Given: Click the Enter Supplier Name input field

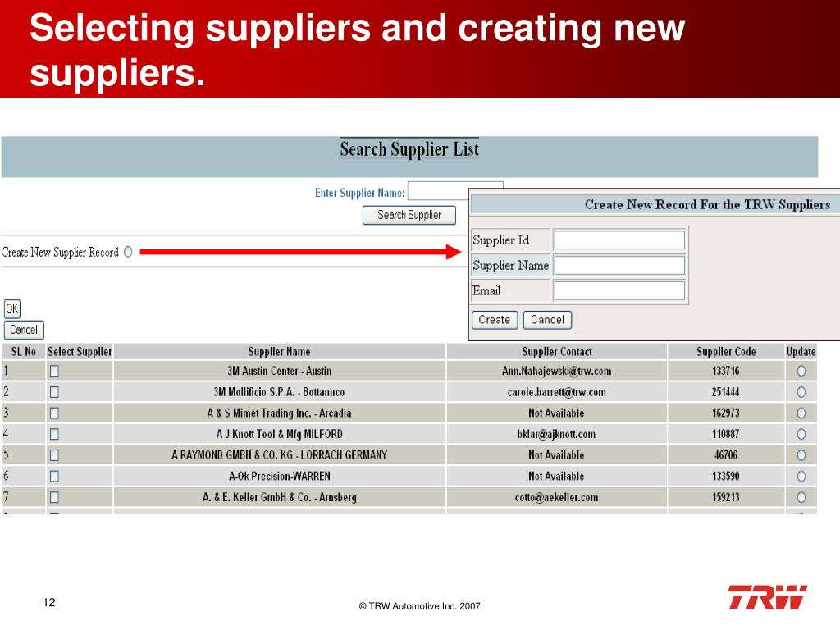Looking at the screenshot, I should click(438, 191).
